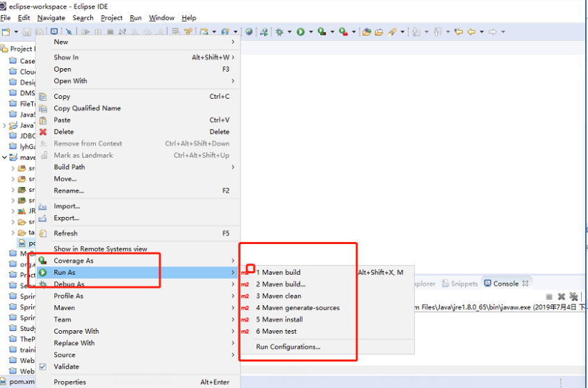Click the Open Task folder toolbar icon
Image resolution: width=588 pixels, height=388 pixels.
(x=379, y=32)
